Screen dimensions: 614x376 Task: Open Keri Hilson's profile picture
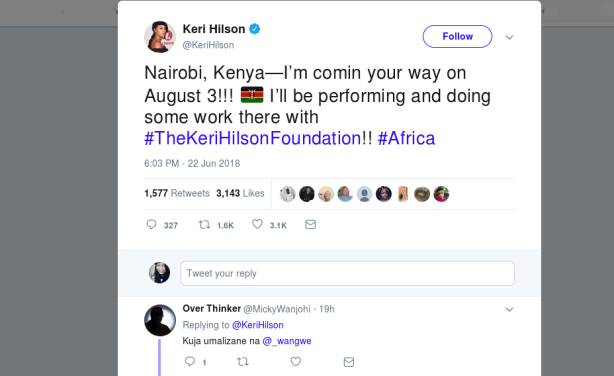click(160, 37)
